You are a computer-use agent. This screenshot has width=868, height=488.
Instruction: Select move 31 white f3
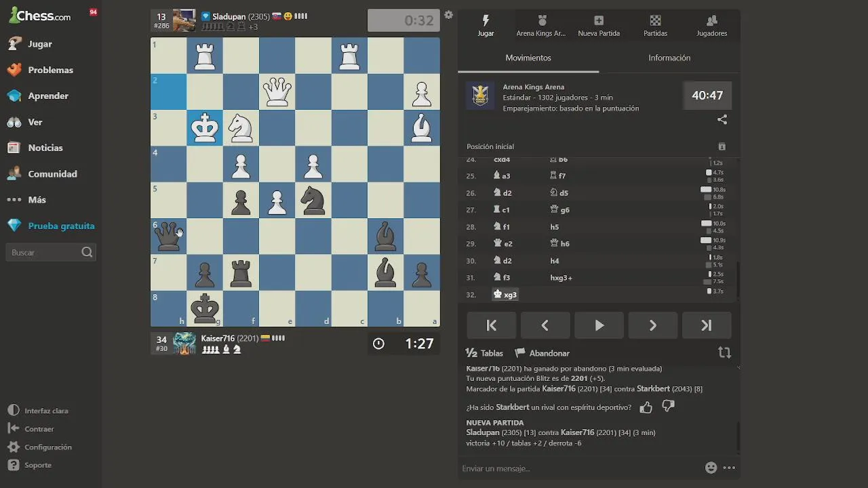tap(502, 278)
